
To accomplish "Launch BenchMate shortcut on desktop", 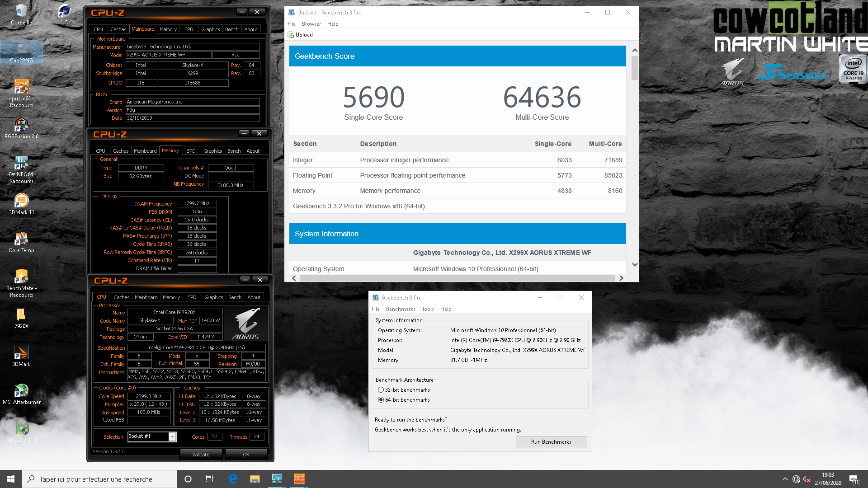I will point(21,283).
